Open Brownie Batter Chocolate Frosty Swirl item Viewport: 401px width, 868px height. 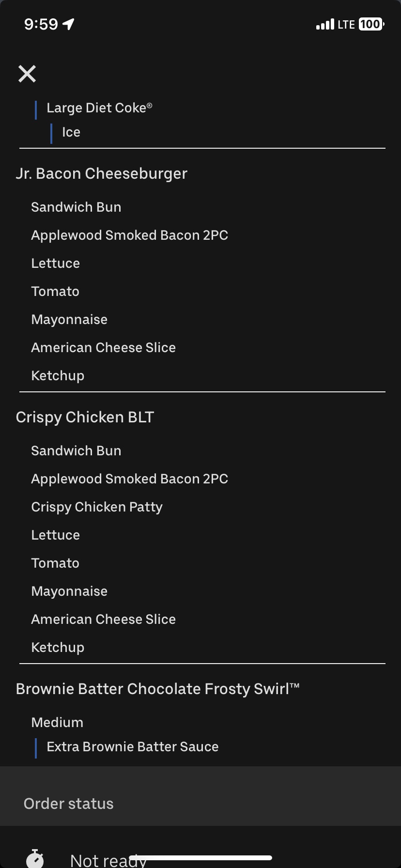pos(157,689)
